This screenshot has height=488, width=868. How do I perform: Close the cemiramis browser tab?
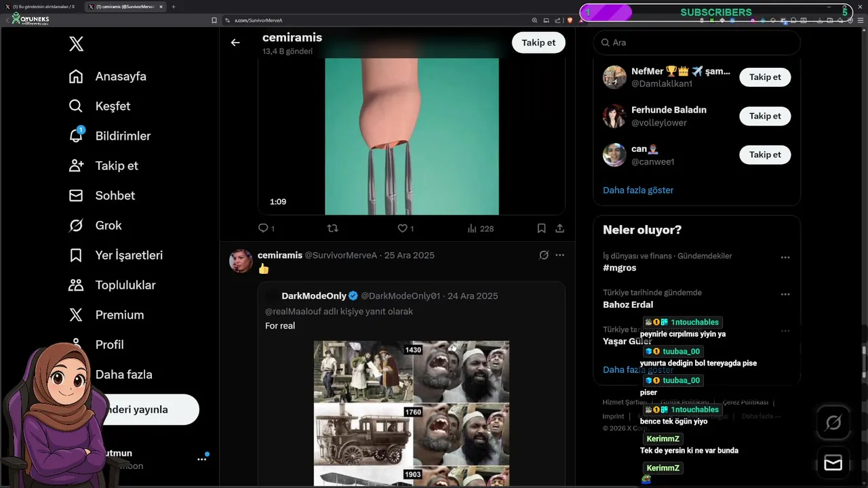(x=161, y=7)
